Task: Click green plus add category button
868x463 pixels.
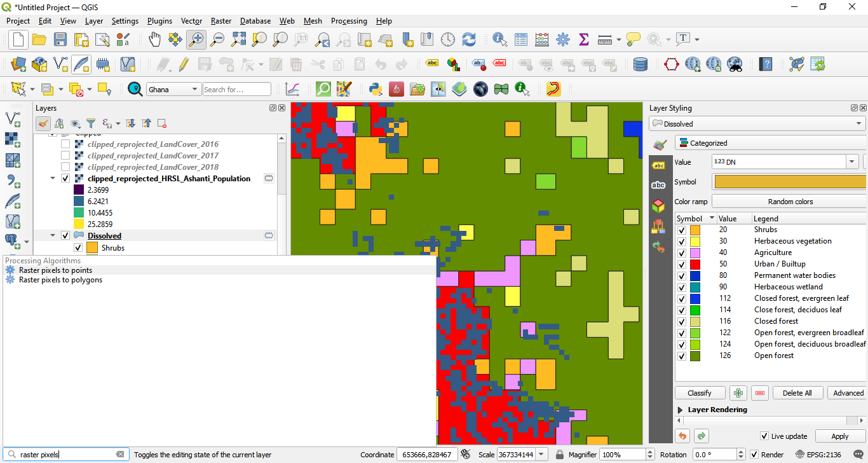Action: tap(737, 393)
